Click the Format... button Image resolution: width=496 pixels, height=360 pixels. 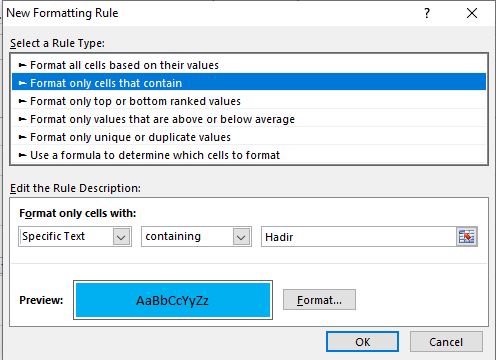coord(319,300)
